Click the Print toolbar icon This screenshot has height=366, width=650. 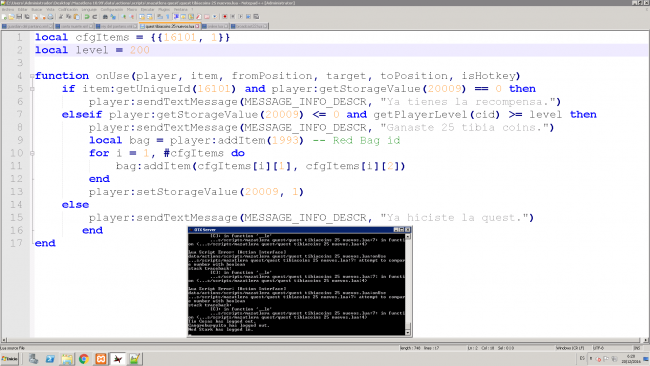(51, 17)
